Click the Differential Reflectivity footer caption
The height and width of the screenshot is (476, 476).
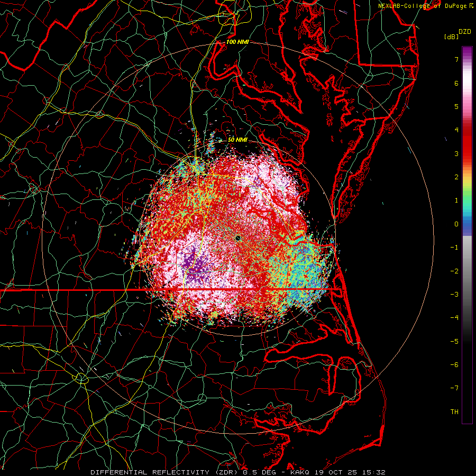(238, 472)
